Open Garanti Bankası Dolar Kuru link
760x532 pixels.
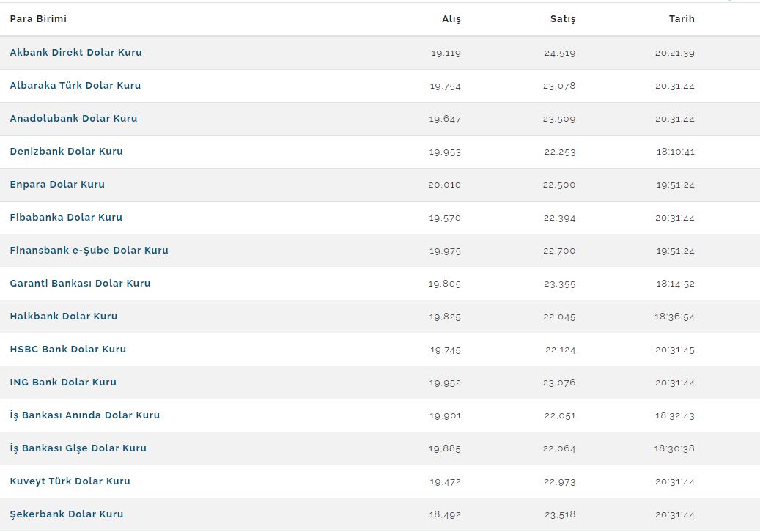[80, 283]
